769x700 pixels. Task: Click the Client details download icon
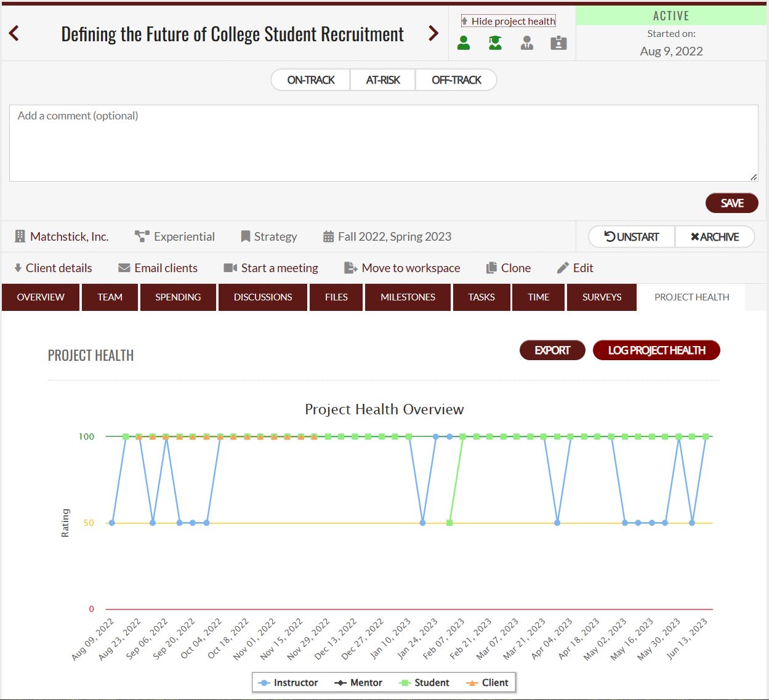tap(17, 267)
